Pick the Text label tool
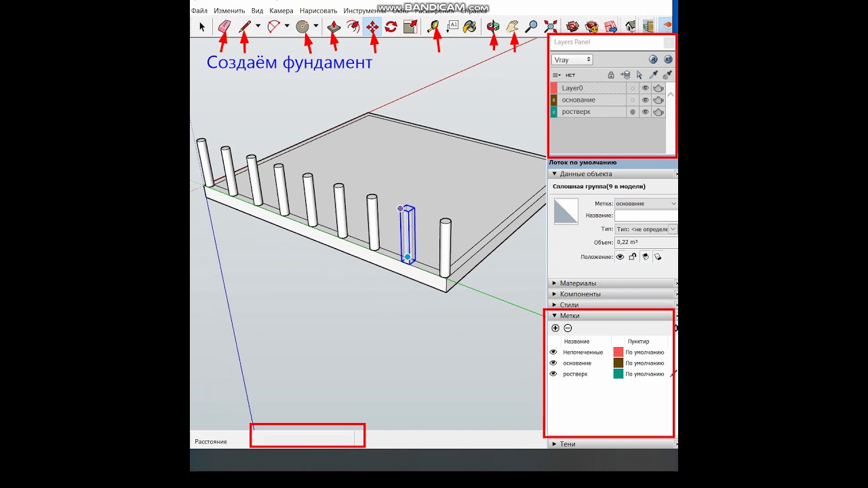Viewport: 868px width, 488px height. (x=452, y=26)
